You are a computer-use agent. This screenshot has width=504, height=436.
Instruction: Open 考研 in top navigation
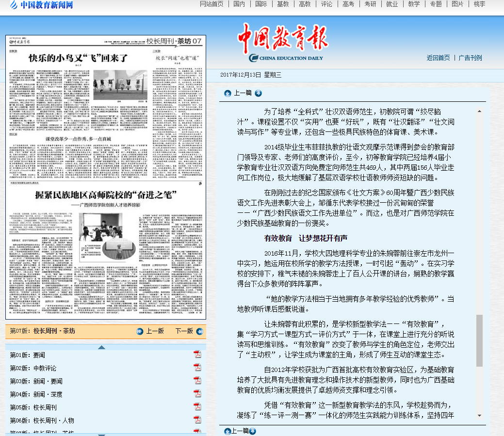[370, 4]
